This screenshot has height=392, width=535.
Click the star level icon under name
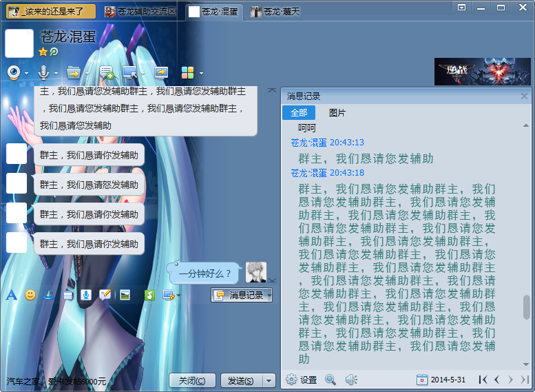click(x=43, y=52)
